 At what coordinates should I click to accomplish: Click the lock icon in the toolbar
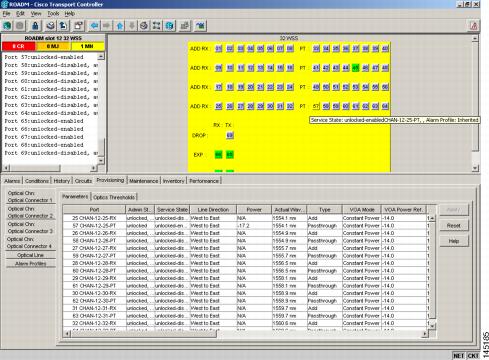pos(35,26)
